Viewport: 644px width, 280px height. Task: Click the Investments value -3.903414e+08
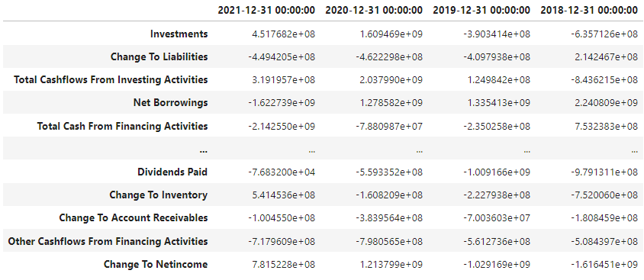tap(497, 34)
